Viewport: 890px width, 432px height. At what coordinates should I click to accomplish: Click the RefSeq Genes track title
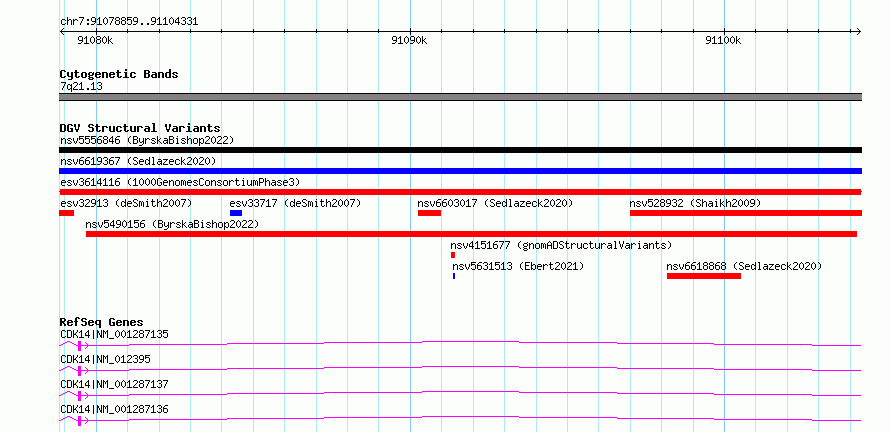(x=101, y=322)
